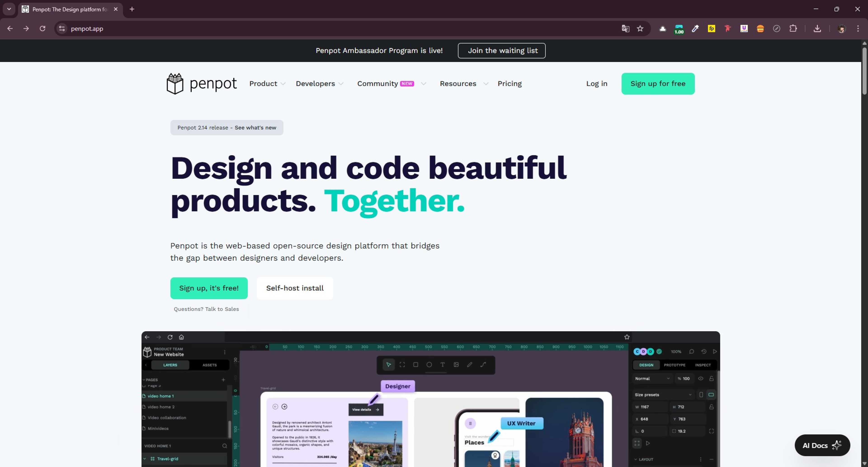Collapse the Travel-grid layer
The height and width of the screenshot is (467, 868).
[145, 459]
